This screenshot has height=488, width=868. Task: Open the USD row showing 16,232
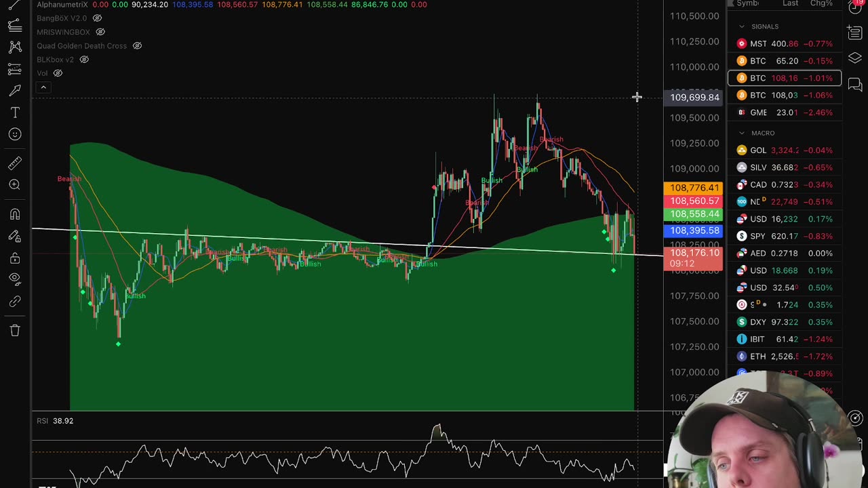(x=785, y=219)
